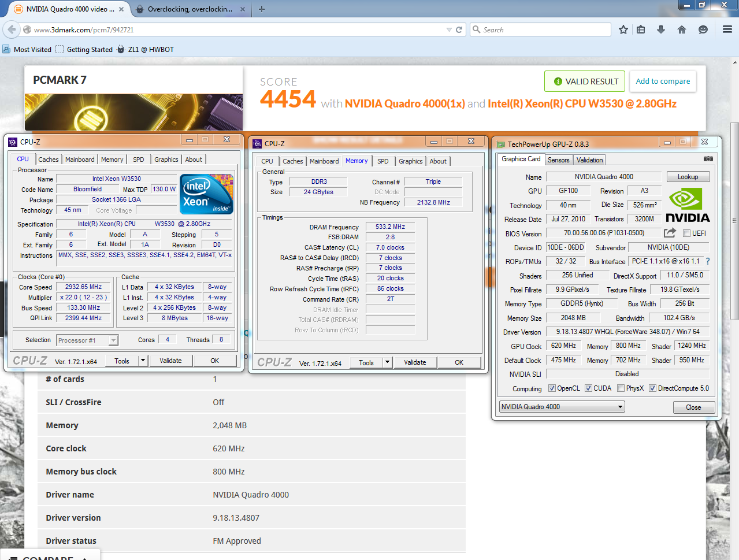
Task: Toggle the CUDA checkbox
Action: (588, 388)
